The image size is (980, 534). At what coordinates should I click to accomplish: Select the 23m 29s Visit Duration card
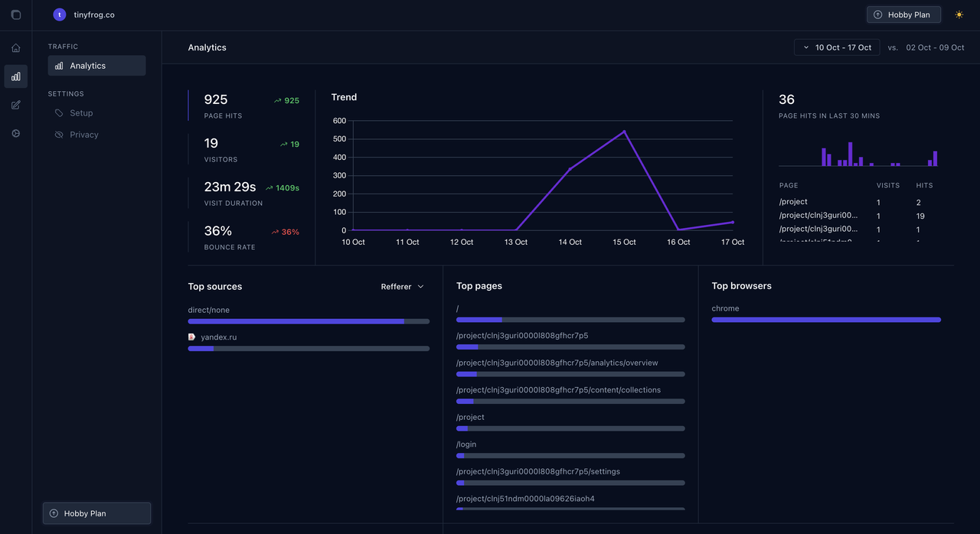(x=244, y=193)
